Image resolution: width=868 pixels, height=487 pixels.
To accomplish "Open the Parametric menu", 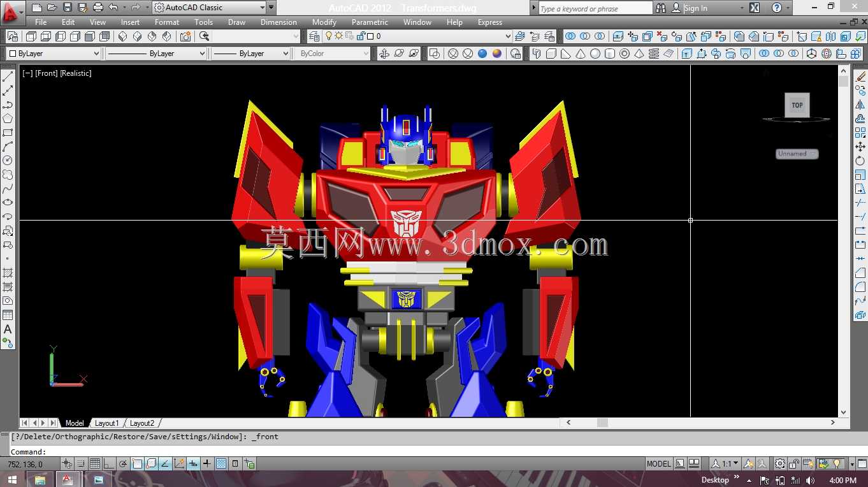I will click(x=370, y=22).
